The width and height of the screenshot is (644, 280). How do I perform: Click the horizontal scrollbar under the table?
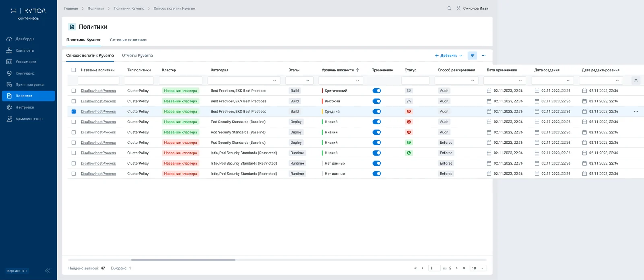[183, 260]
